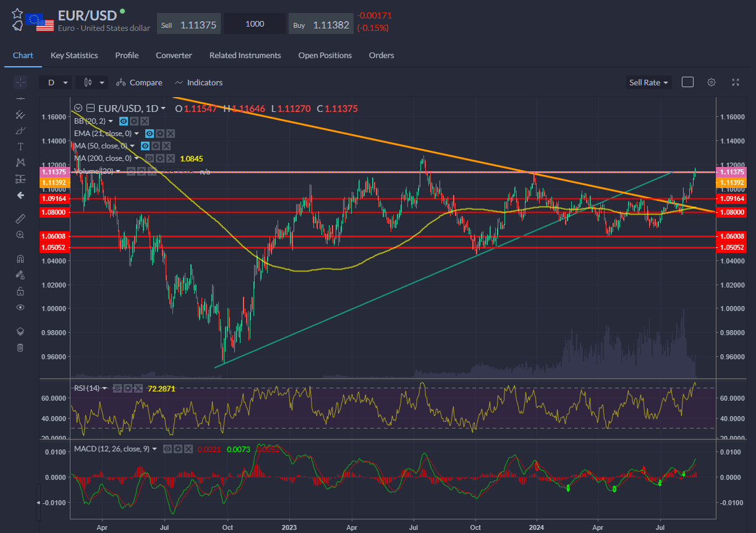Open the Sell Rate dropdown
Image resolution: width=756 pixels, height=533 pixels.
(648, 82)
